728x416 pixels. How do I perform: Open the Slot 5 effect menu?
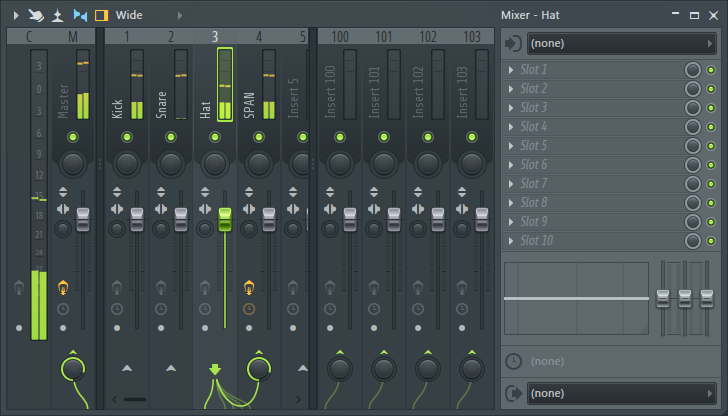tap(511, 146)
